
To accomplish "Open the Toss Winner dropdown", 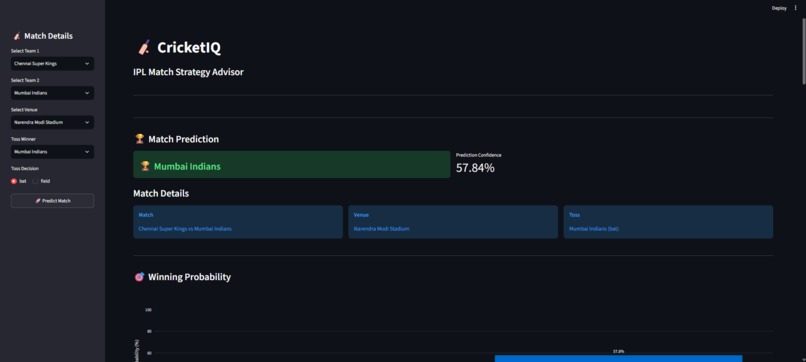I will [52, 152].
